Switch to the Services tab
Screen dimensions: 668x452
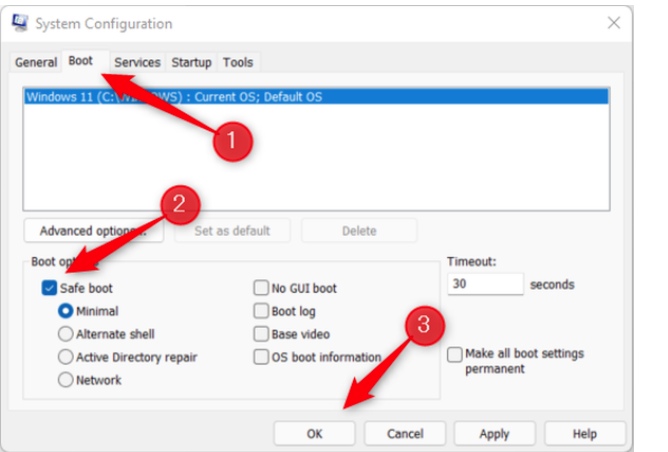pos(137,62)
